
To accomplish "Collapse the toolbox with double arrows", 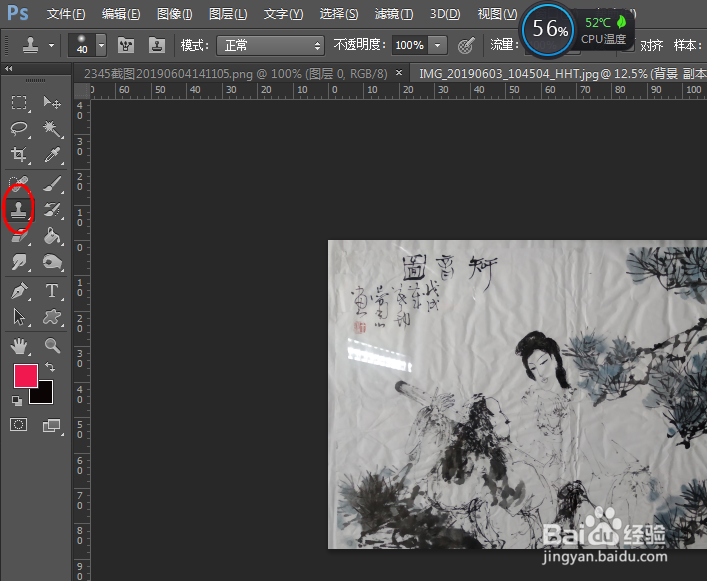I will point(9,69).
